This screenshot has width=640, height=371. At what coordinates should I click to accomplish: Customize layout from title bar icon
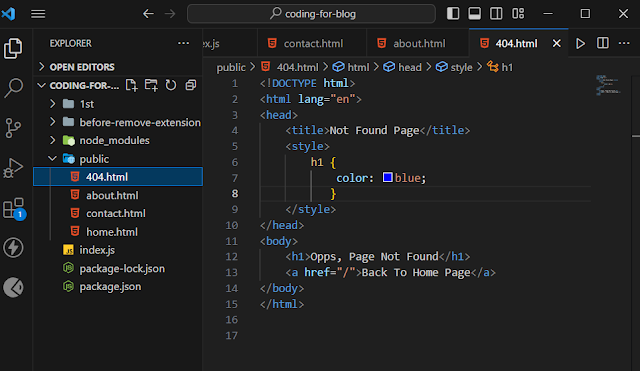click(x=518, y=14)
